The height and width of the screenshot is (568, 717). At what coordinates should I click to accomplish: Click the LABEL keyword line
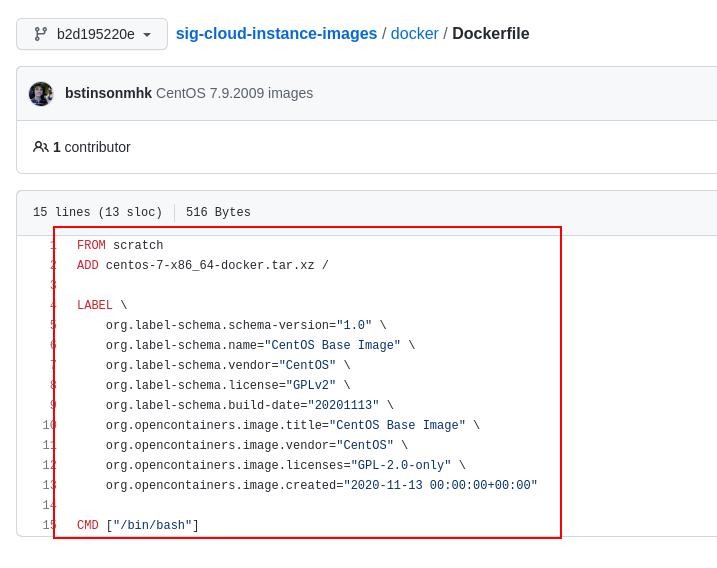coord(102,305)
